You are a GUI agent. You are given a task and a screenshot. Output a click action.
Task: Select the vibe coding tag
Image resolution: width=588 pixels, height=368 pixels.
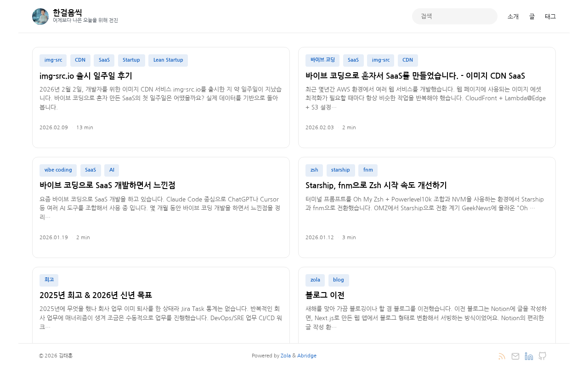click(x=58, y=170)
